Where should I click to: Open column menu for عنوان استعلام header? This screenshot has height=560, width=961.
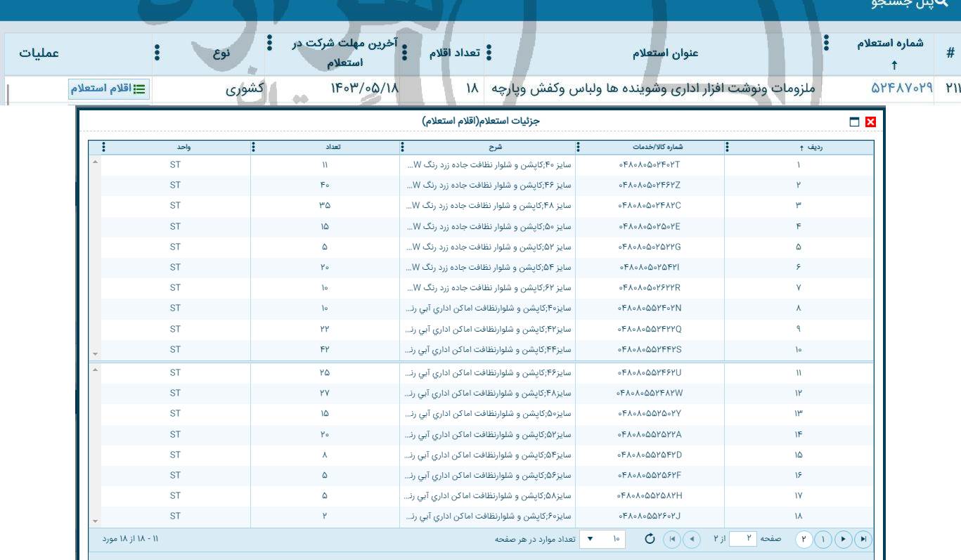click(489, 53)
